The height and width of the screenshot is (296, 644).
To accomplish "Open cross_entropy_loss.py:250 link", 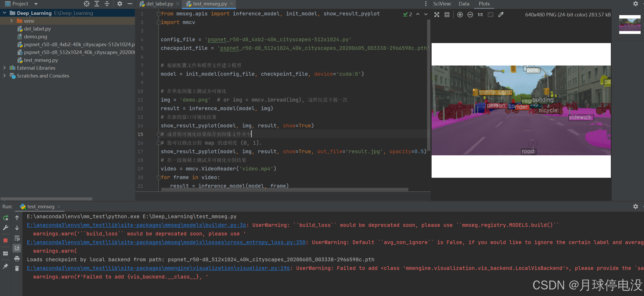I will pyautogui.click(x=166, y=242).
